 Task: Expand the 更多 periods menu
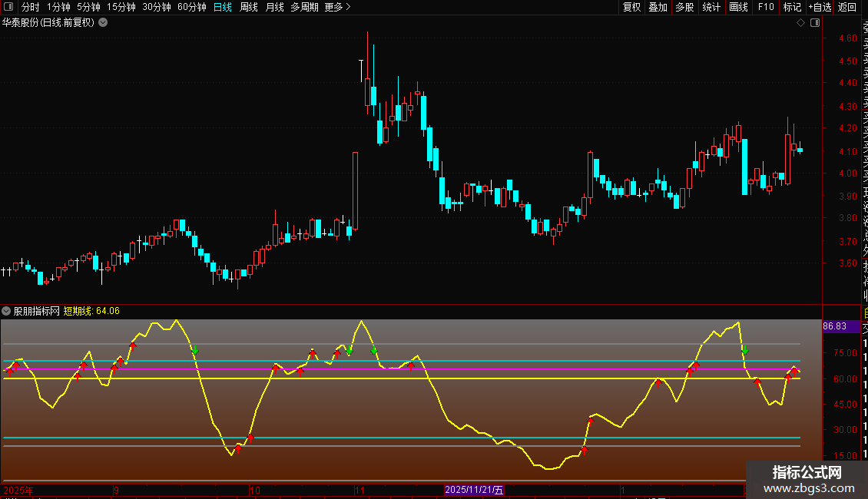click(338, 7)
